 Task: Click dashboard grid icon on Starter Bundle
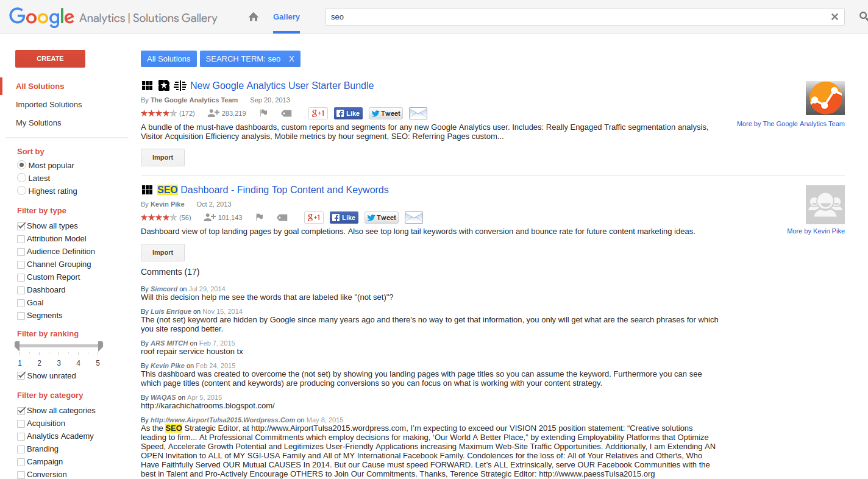click(147, 85)
